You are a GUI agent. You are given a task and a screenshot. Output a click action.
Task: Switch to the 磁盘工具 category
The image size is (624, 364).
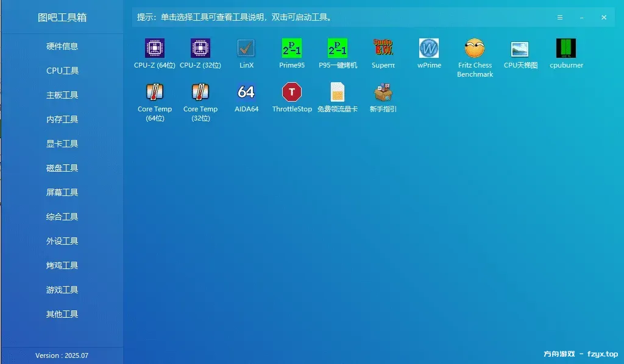(62, 168)
